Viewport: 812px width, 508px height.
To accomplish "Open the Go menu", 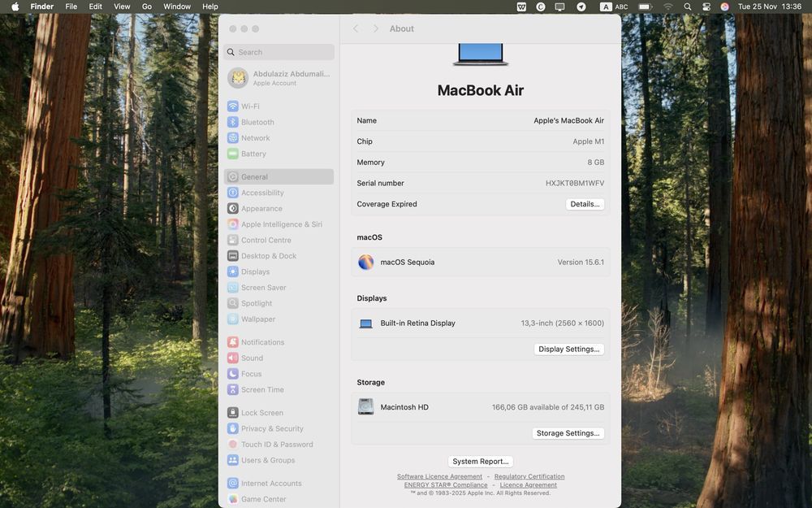I will pos(147,7).
